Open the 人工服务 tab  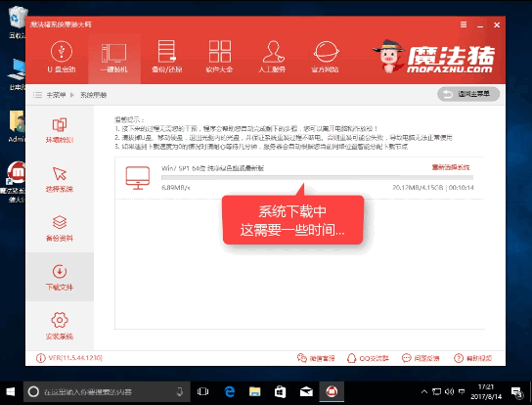272,57
